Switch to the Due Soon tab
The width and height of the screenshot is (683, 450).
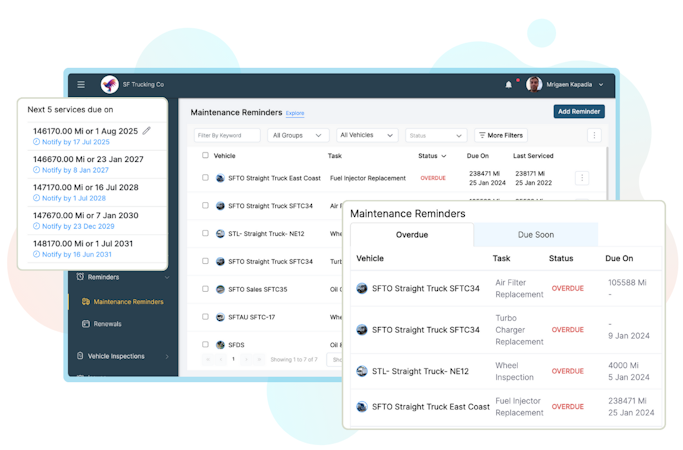536,235
